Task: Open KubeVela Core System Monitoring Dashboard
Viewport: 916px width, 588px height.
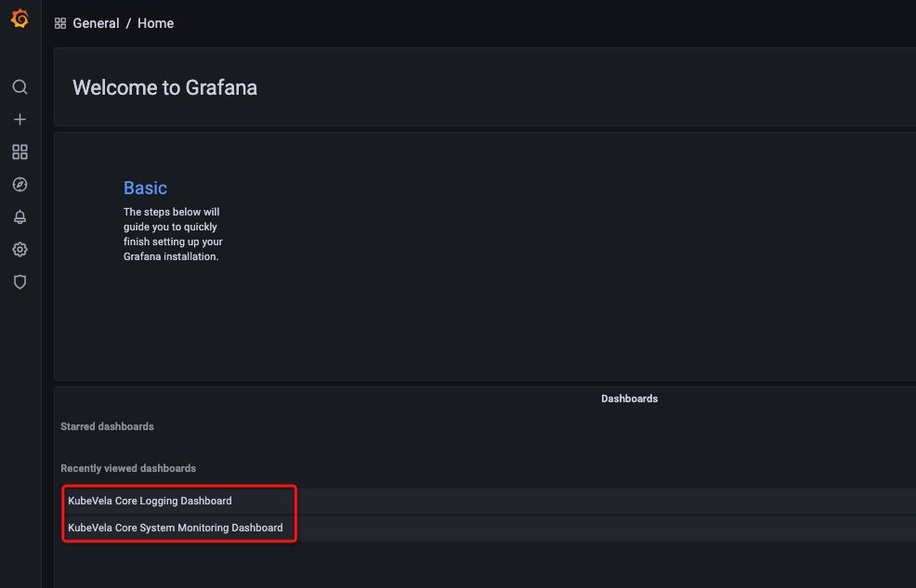Action: (x=175, y=528)
